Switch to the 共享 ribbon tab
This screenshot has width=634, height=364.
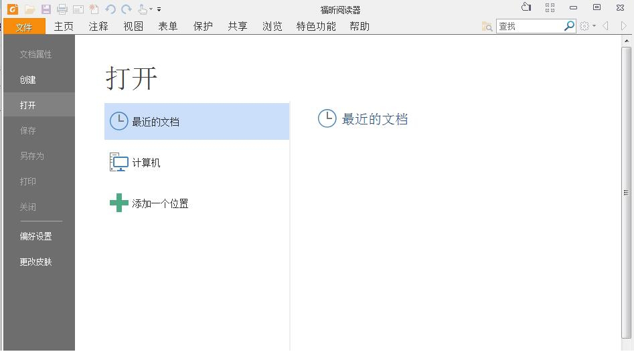(238, 27)
